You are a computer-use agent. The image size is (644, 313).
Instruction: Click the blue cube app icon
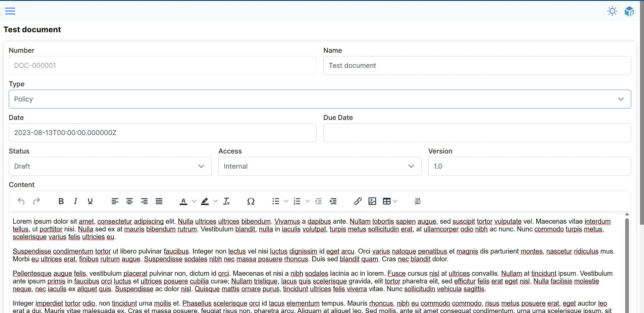[x=629, y=11]
